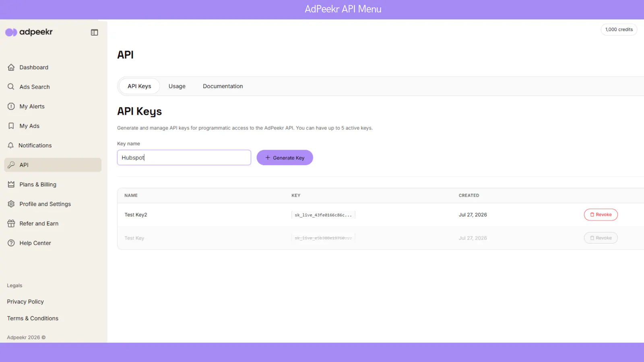View the 1,000 credits badge
The image size is (644, 362).
click(619, 29)
